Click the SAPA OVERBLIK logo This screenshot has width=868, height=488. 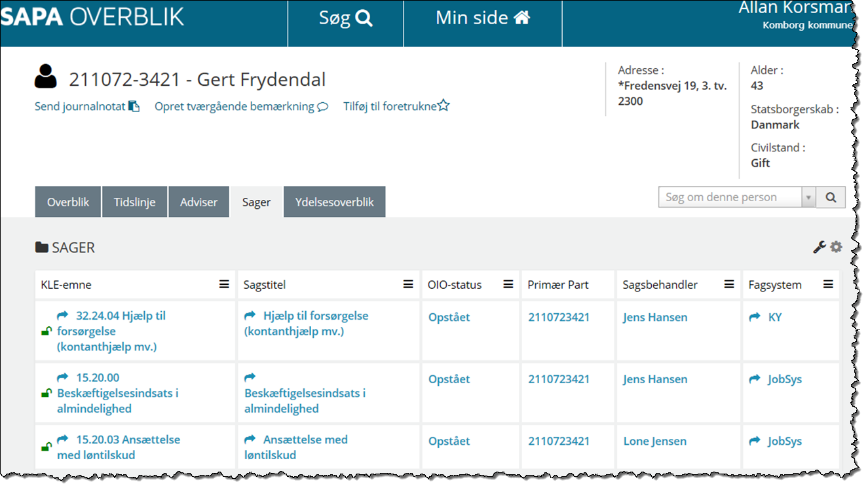click(92, 17)
